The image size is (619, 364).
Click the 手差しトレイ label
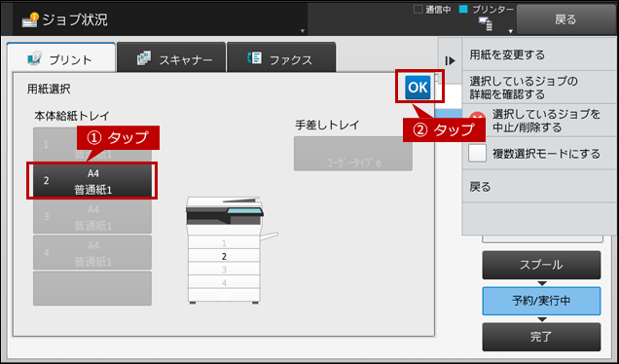327,126
